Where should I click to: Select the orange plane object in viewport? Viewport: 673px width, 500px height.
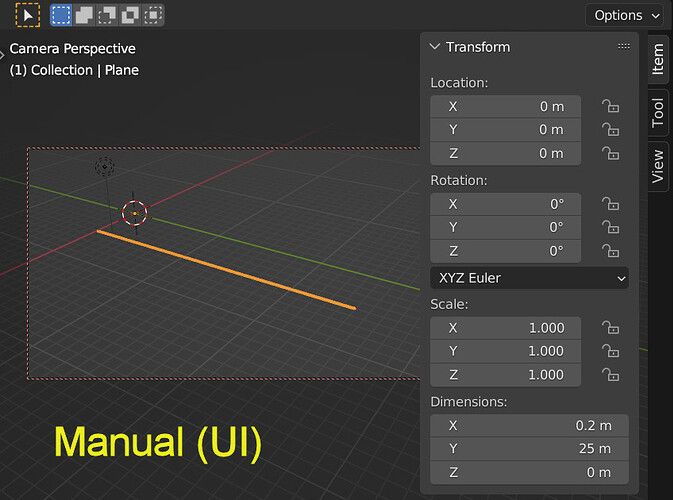226,270
